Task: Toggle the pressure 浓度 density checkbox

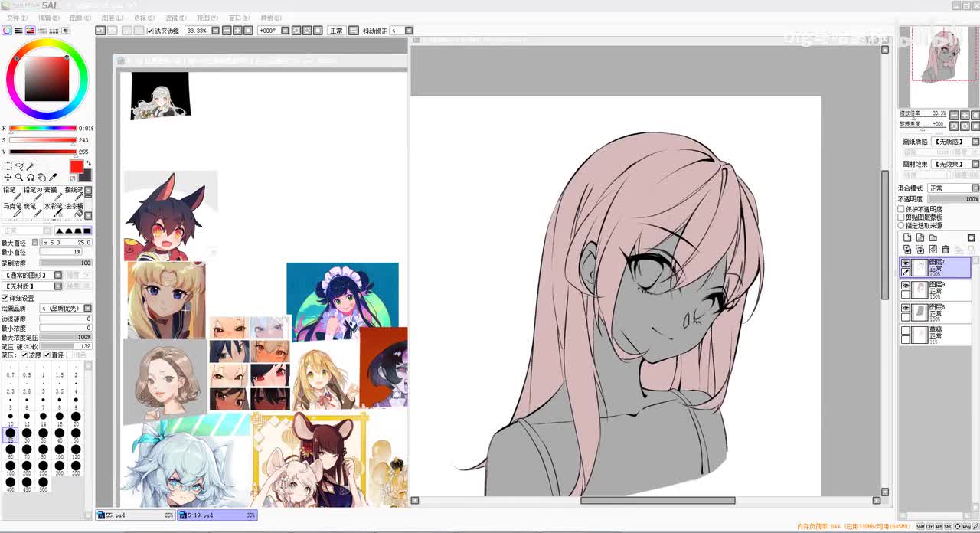Action: click(24, 355)
